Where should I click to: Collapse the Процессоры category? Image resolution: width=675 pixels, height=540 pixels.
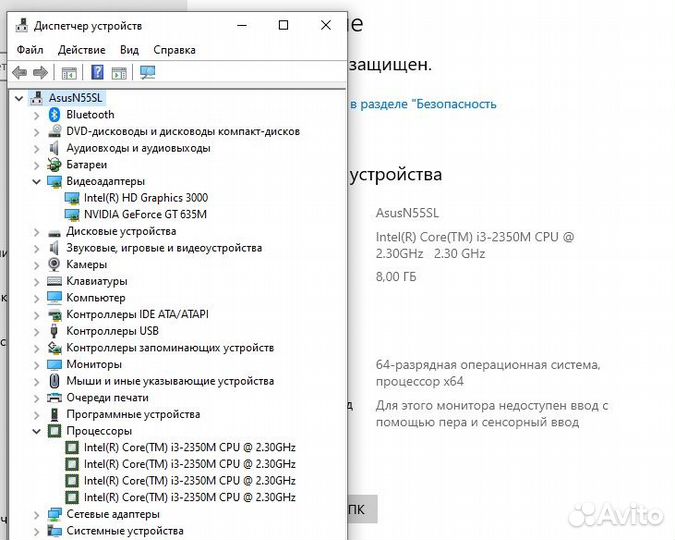(37, 431)
